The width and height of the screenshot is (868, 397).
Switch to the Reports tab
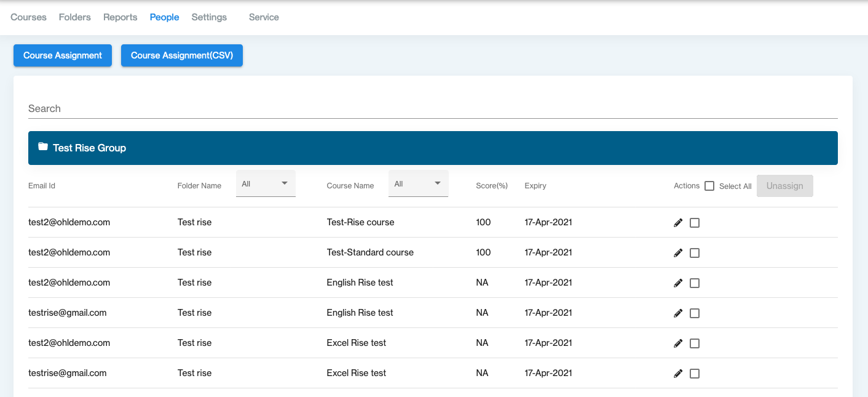(x=120, y=17)
